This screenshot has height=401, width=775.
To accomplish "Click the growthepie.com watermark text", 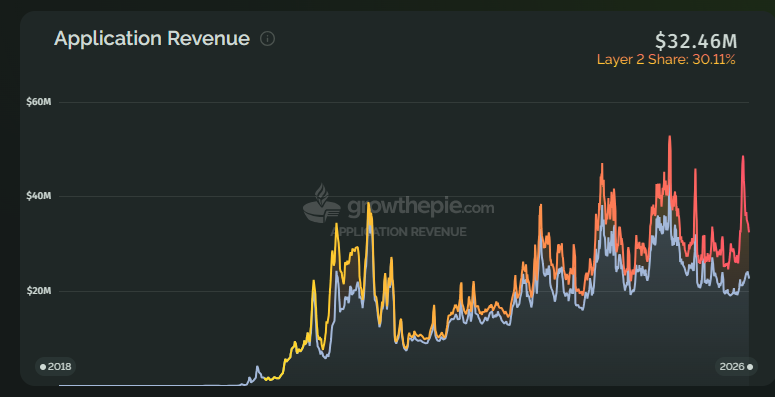I will (421, 207).
